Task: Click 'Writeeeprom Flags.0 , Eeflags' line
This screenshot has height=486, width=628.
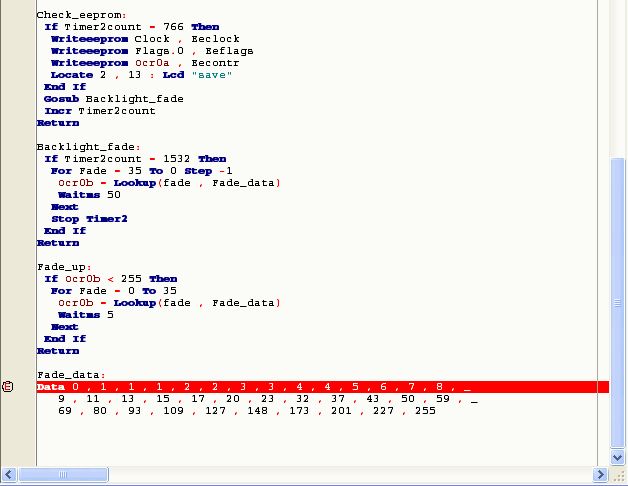Action: point(152,51)
